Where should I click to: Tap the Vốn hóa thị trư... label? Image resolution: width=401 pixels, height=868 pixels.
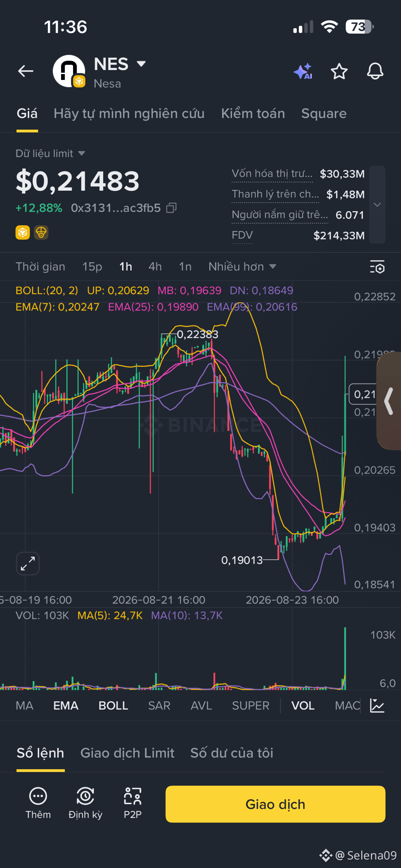coord(272,173)
